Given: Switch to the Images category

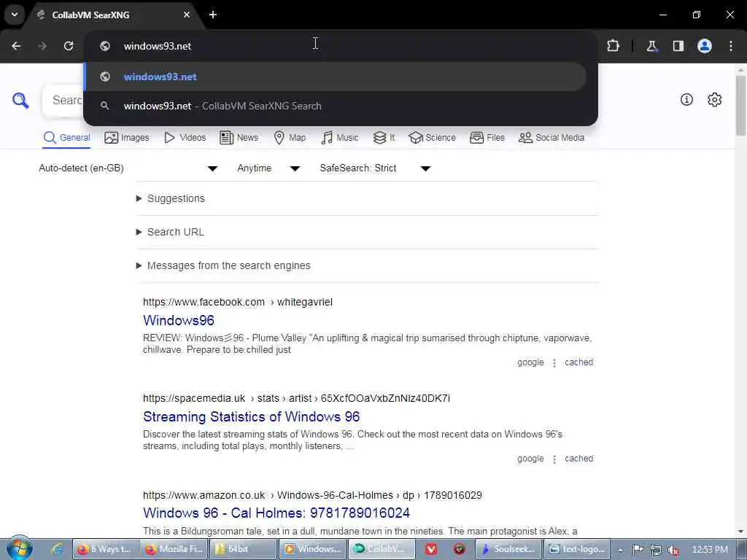Looking at the screenshot, I should point(127,138).
